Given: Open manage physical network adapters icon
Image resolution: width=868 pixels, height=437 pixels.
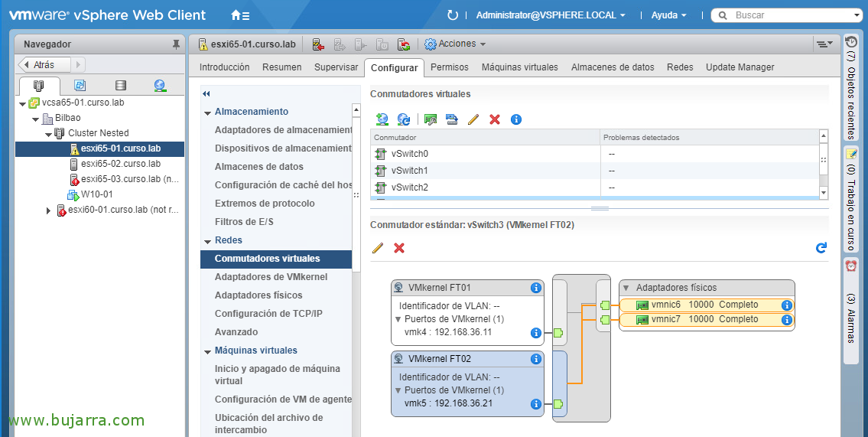Looking at the screenshot, I should pos(430,119).
